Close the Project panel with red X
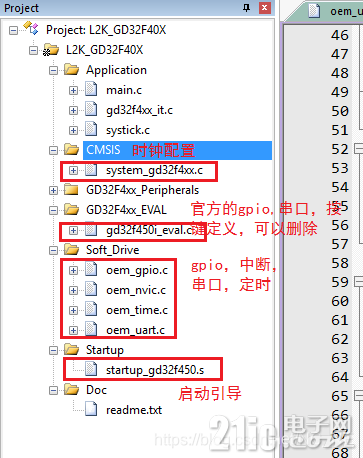Image resolution: width=363 pixels, height=458 pixels. point(265,8)
